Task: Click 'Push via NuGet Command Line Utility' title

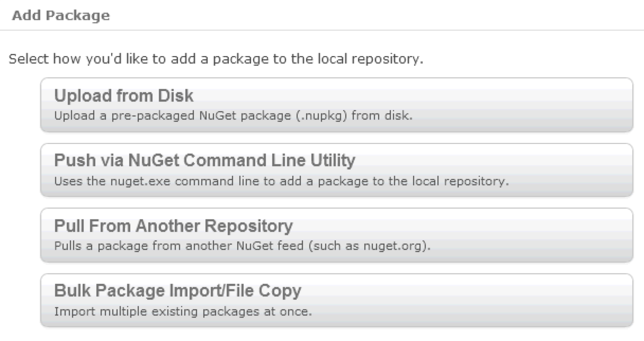Action: (x=204, y=160)
